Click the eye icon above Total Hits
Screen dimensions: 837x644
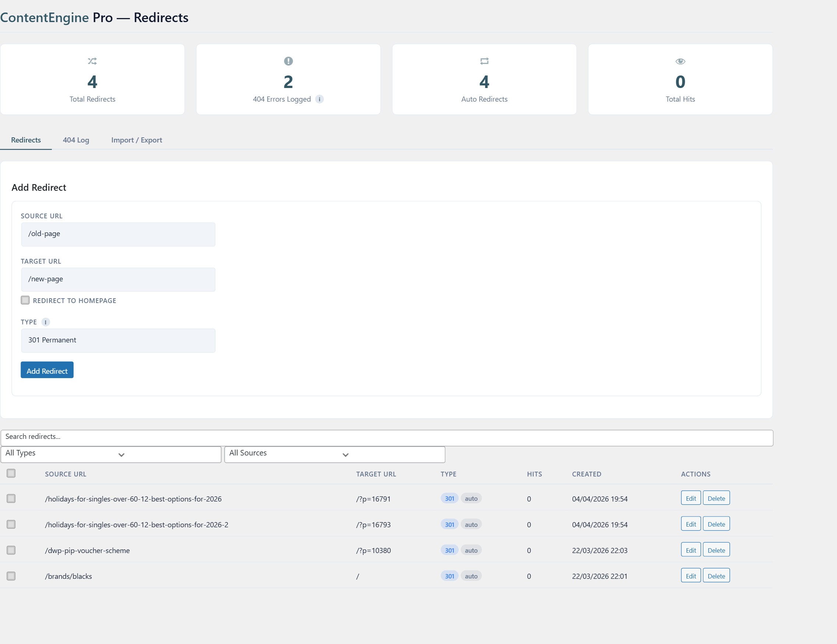(680, 61)
